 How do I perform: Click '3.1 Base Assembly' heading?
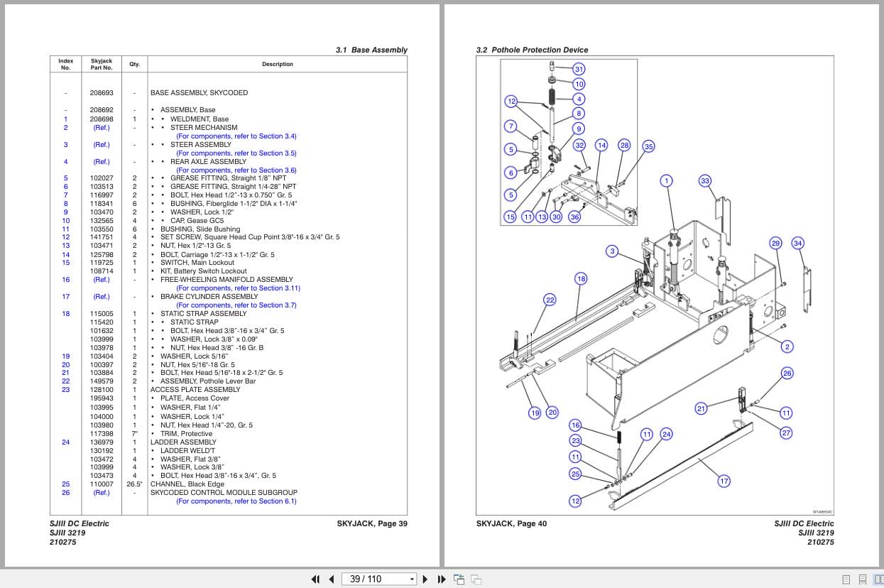(x=371, y=50)
